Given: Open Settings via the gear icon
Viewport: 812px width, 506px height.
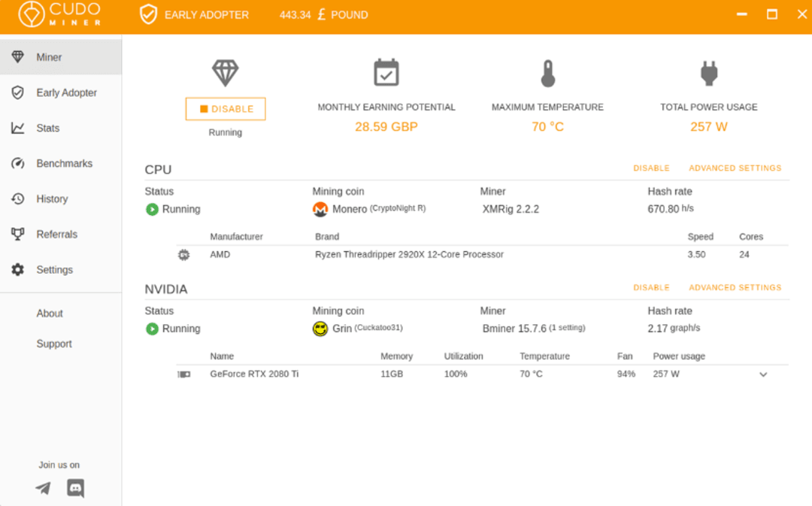Looking at the screenshot, I should 17,269.
